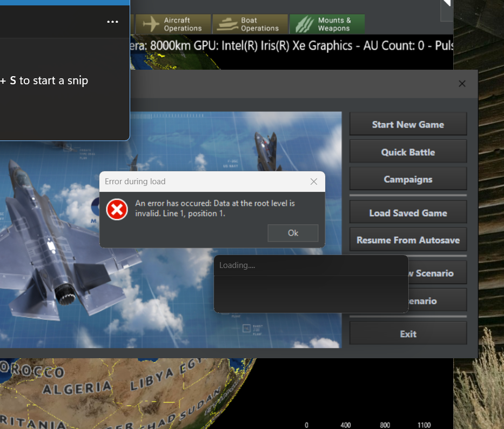Click the airplane icon in Aircraft Operations
504x429 pixels.
pyautogui.click(x=151, y=24)
